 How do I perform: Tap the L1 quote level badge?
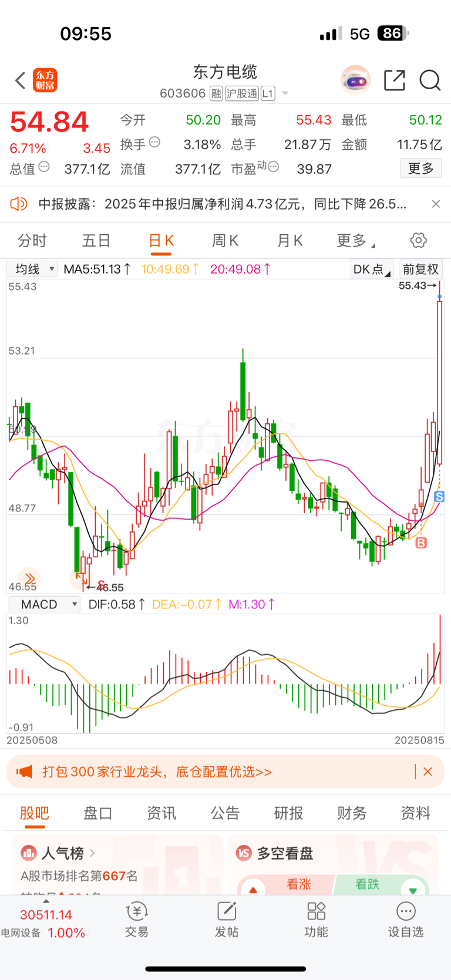pos(268,93)
